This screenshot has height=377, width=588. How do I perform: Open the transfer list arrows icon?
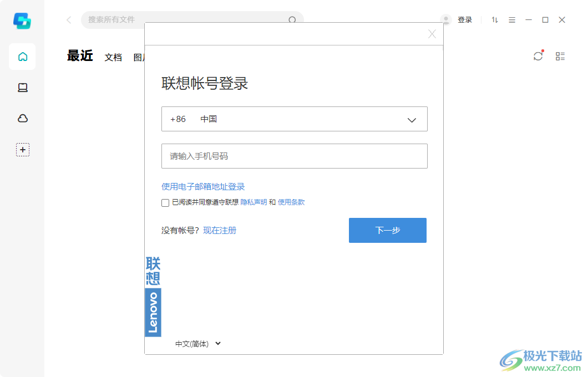point(495,20)
